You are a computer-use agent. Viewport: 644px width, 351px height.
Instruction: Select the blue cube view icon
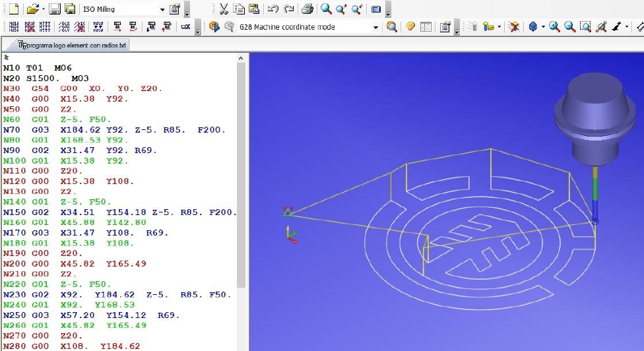click(532, 26)
